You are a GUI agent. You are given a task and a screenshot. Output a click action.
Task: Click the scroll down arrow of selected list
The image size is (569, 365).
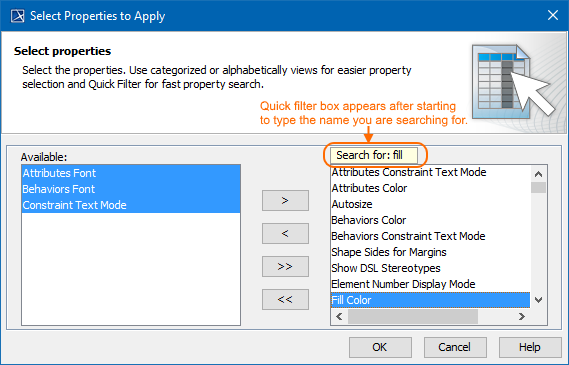coord(539,300)
